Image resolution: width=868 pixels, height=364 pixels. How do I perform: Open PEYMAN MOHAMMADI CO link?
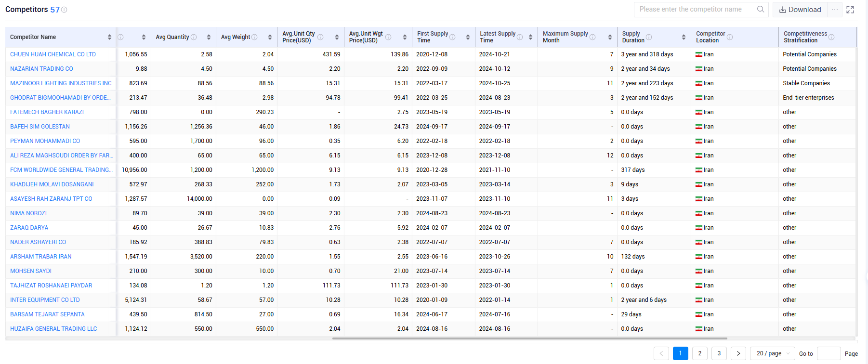click(x=45, y=141)
